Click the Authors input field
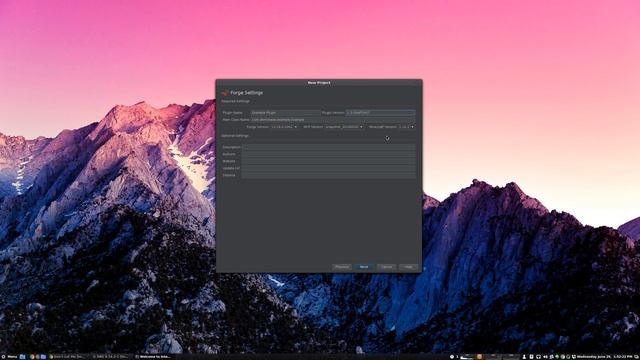 click(x=329, y=154)
